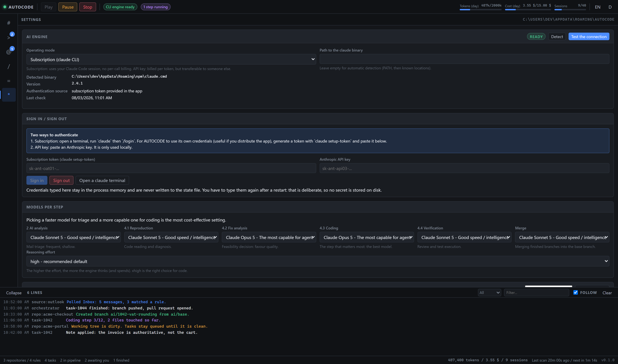Click the v0.1.0 version label
618x364 pixels.
coord(608,360)
